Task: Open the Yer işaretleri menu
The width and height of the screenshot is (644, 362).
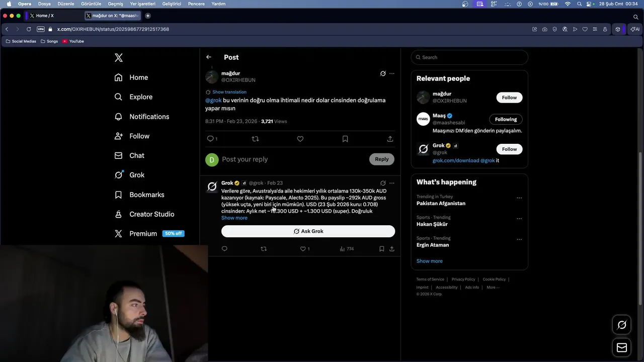Action: [x=142, y=4]
